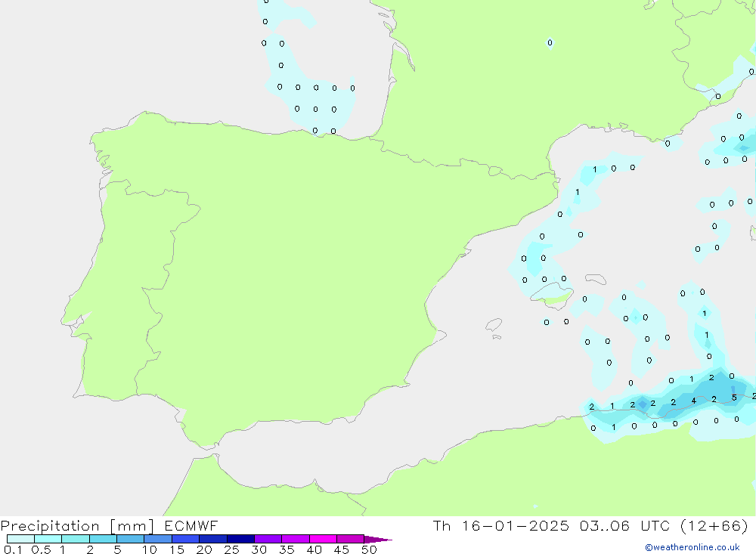Select the magenta 45–50 legend swatch
The height and width of the screenshot is (554, 756).
point(350,539)
